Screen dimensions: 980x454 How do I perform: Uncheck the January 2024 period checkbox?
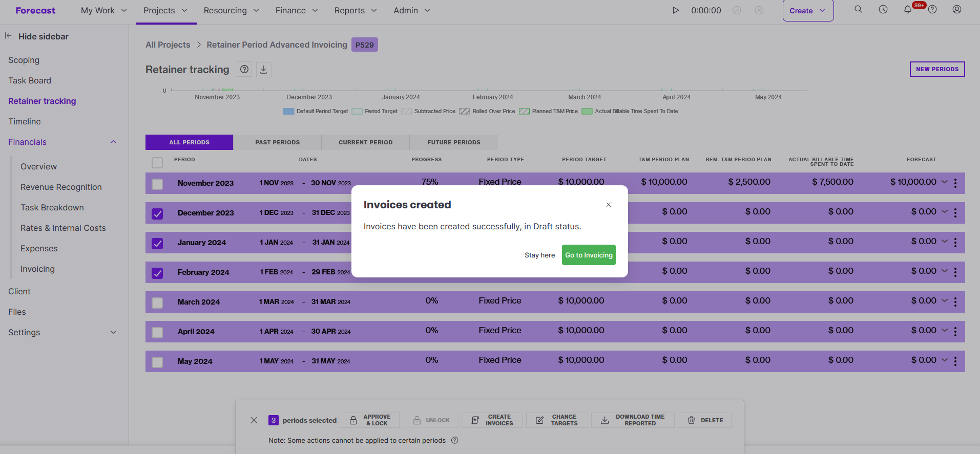tap(157, 244)
